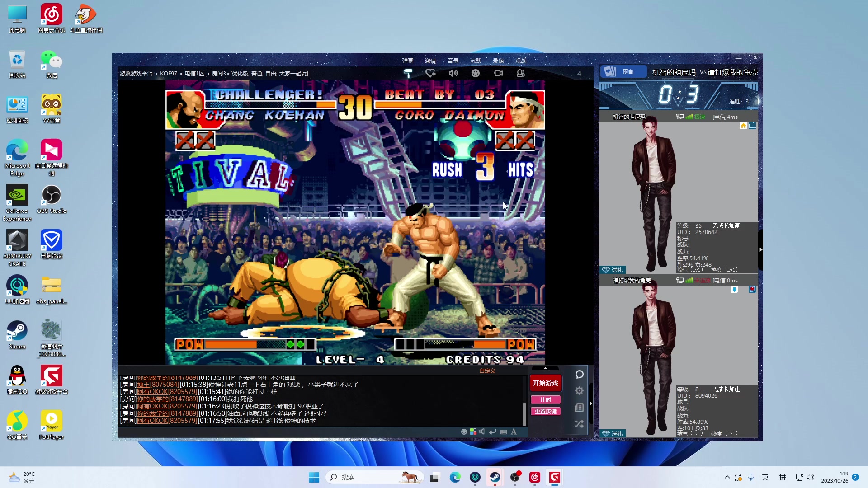
Task: Click the red 开始游戏 start game button
Action: point(546,383)
